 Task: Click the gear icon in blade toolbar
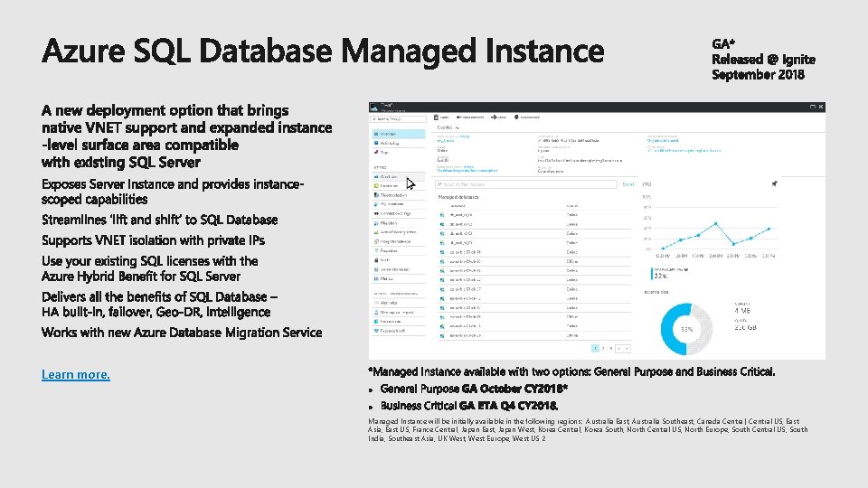click(516, 117)
